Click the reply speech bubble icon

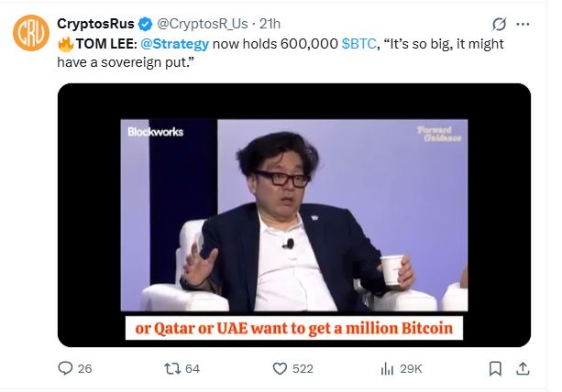(x=65, y=368)
